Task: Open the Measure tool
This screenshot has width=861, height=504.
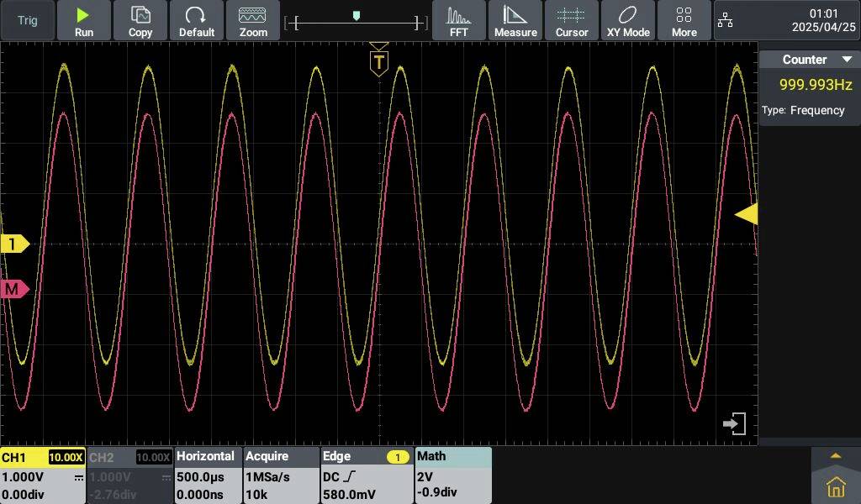Action: tap(515, 20)
